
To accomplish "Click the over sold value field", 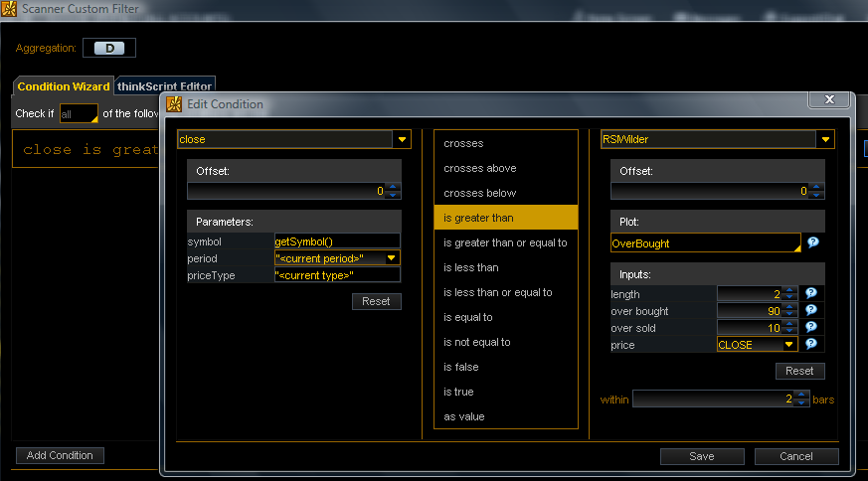I will point(750,327).
